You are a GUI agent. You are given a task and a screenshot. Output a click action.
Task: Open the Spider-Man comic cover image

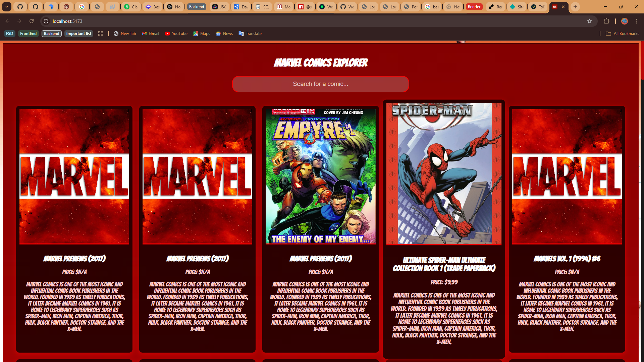pos(444,174)
